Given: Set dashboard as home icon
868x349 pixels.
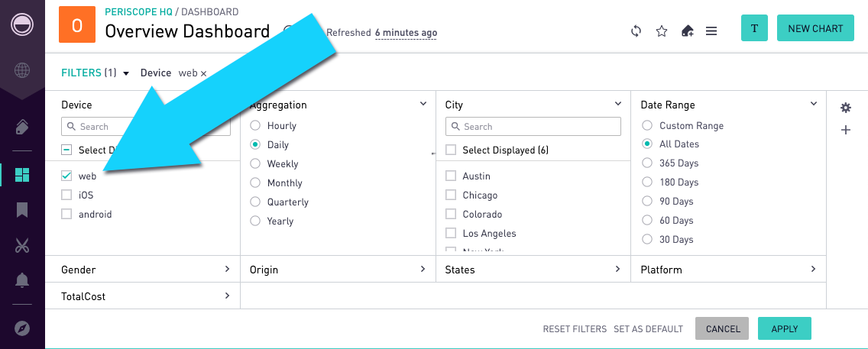Looking at the screenshot, I should [687, 31].
